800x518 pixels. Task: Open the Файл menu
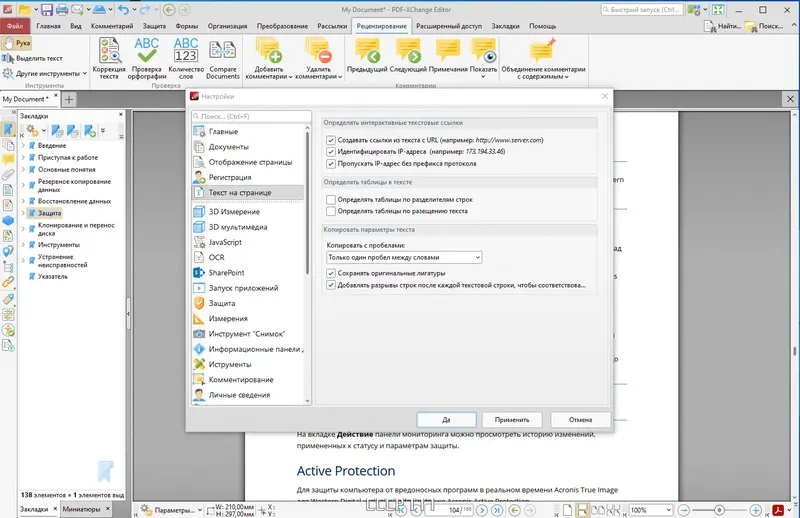tap(15, 26)
